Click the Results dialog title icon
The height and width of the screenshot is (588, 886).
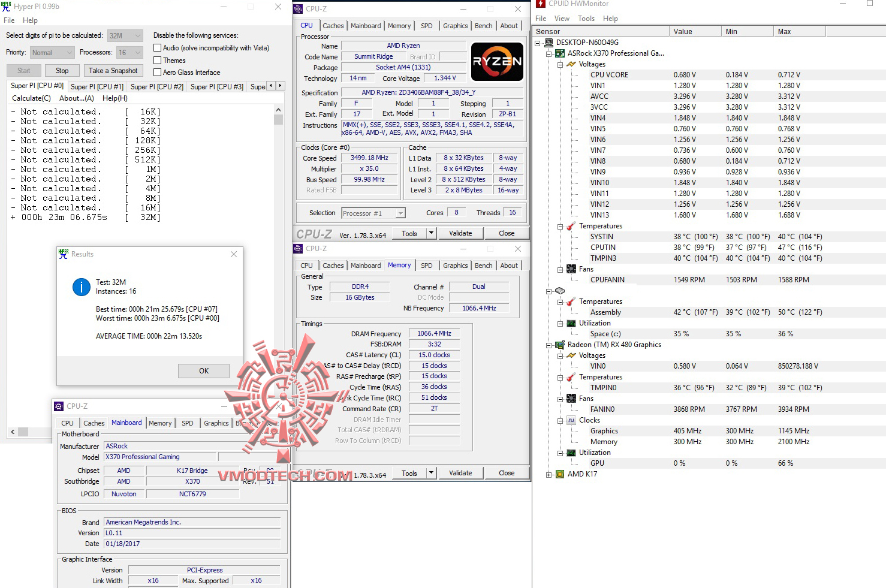coord(64,254)
